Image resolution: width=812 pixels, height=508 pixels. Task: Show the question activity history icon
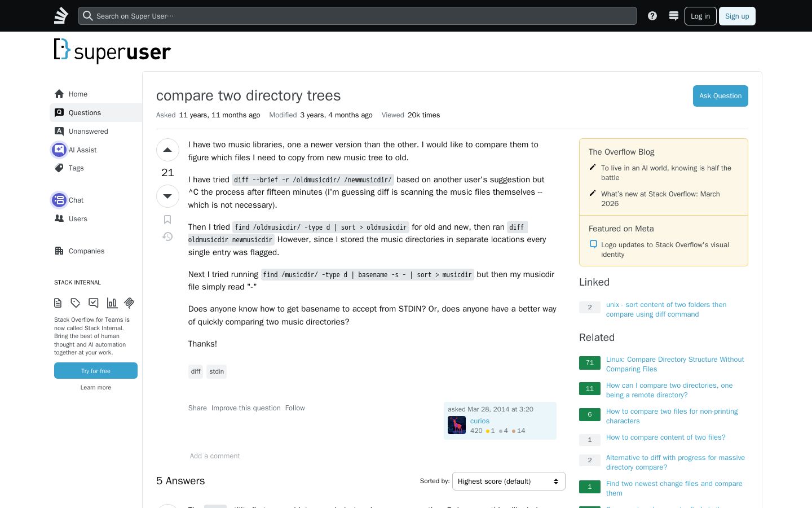pos(167,237)
